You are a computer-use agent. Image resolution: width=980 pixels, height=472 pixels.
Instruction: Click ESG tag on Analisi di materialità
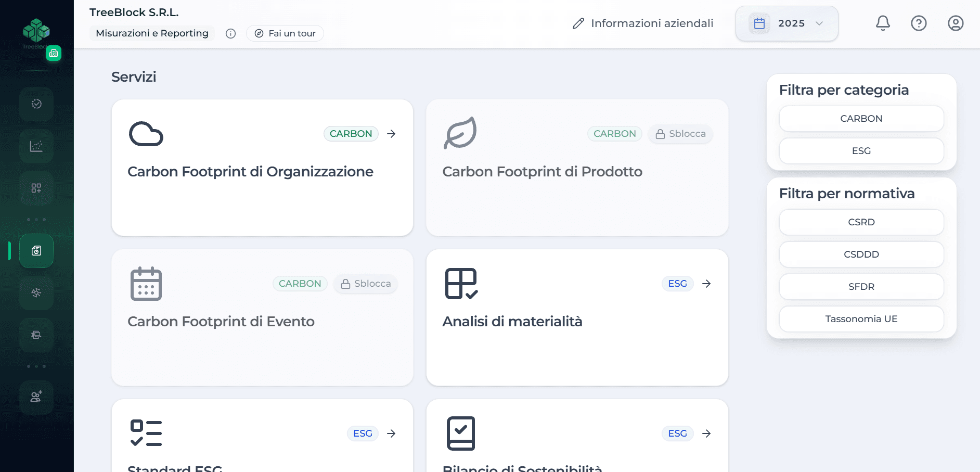(x=678, y=284)
